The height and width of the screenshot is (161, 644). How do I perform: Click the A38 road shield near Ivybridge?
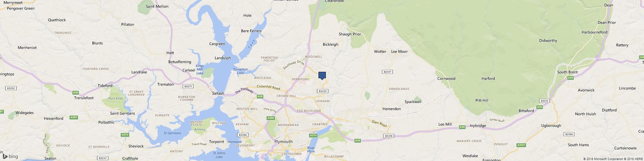coord(462,127)
